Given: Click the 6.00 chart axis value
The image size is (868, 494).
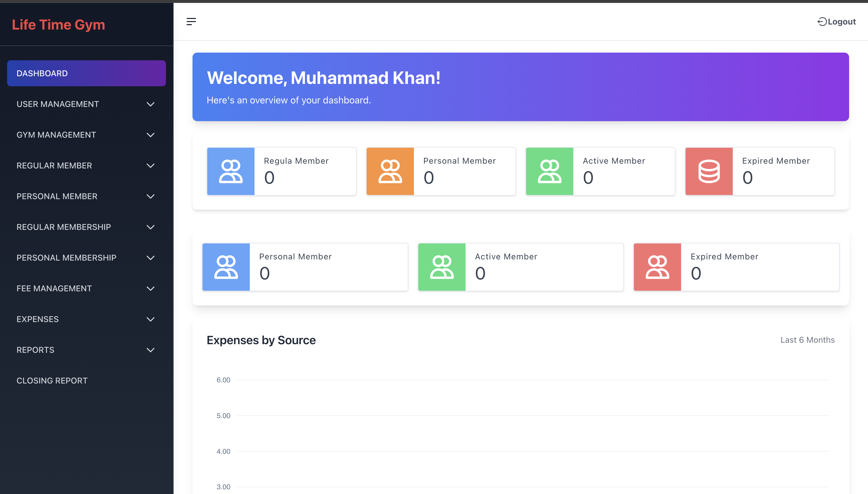Looking at the screenshot, I should tap(223, 380).
